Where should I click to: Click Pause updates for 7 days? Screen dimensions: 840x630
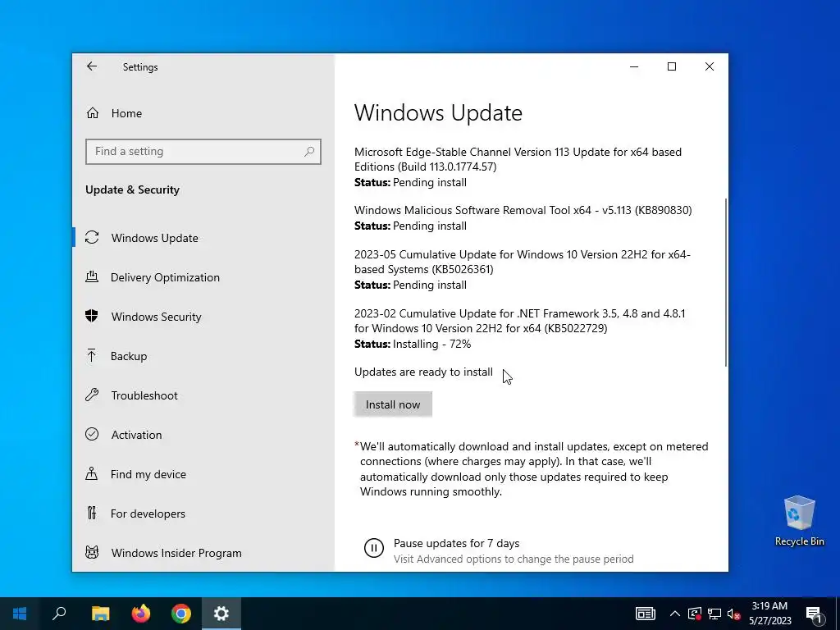click(x=456, y=543)
